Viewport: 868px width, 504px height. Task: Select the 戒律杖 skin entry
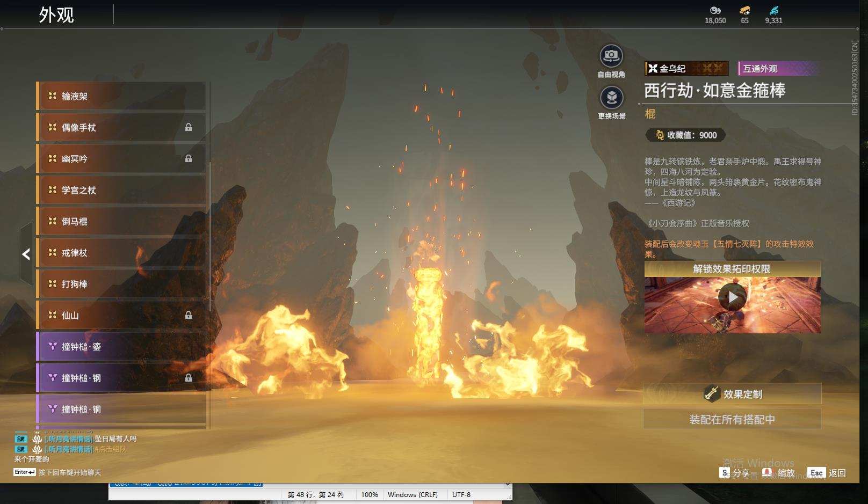click(121, 252)
